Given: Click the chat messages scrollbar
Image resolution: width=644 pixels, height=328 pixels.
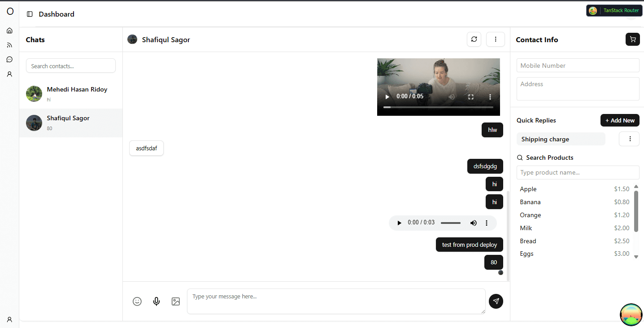Looking at the screenshot, I should point(508,236).
